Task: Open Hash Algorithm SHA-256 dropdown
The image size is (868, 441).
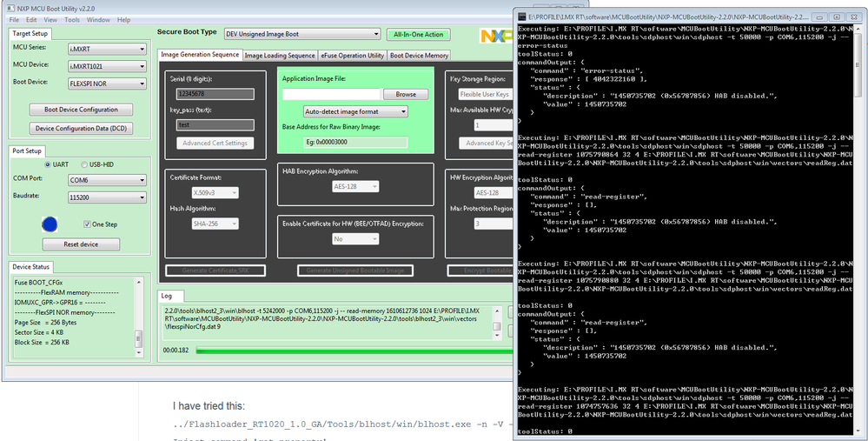Action: (215, 224)
